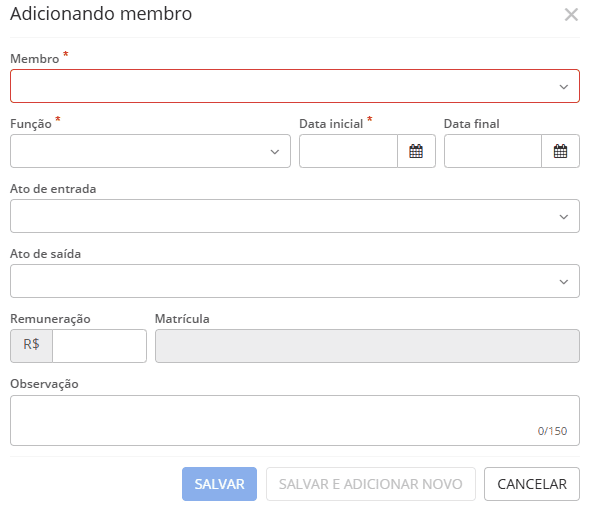Click the R$ currency prefix
The image size is (589, 508).
coord(31,346)
